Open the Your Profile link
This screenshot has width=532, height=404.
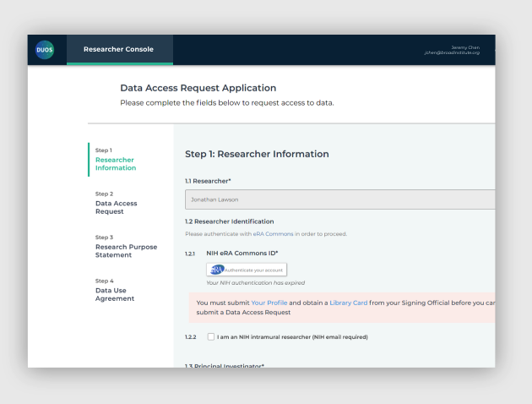[x=270, y=303]
